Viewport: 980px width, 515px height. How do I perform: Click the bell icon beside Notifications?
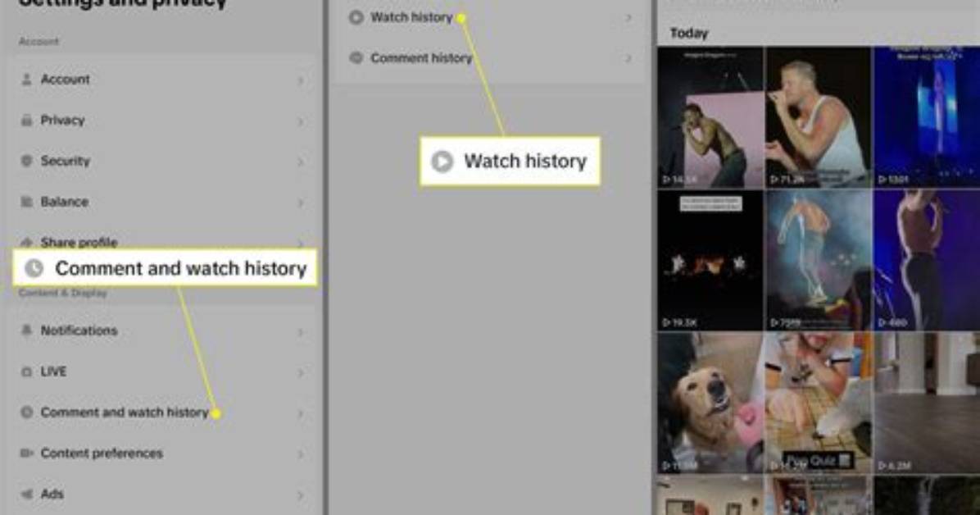26,330
